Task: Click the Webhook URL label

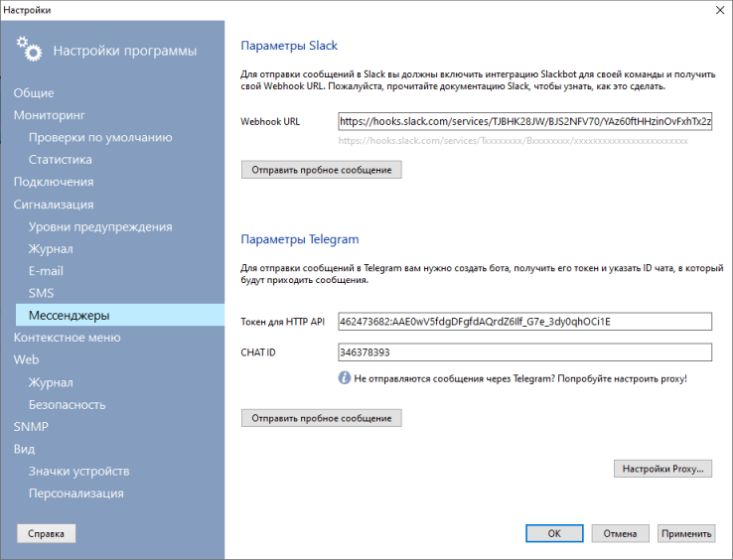Action: pyautogui.click(x=270, y=121)
